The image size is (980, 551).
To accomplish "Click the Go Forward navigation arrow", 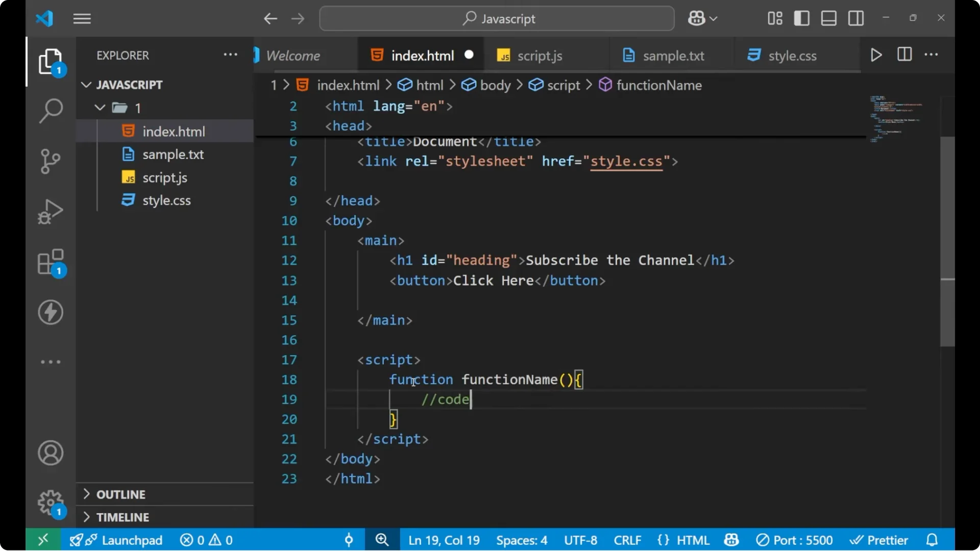I will tap(298, 18).
